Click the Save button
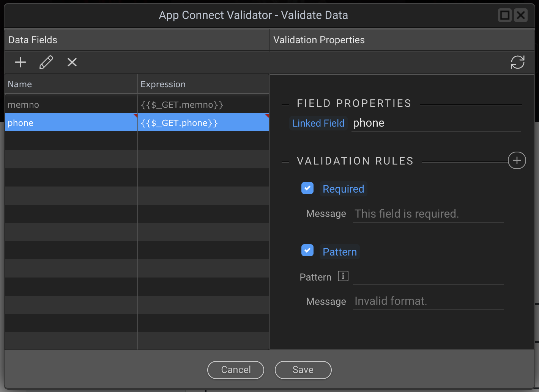 (x=303, y=370)
